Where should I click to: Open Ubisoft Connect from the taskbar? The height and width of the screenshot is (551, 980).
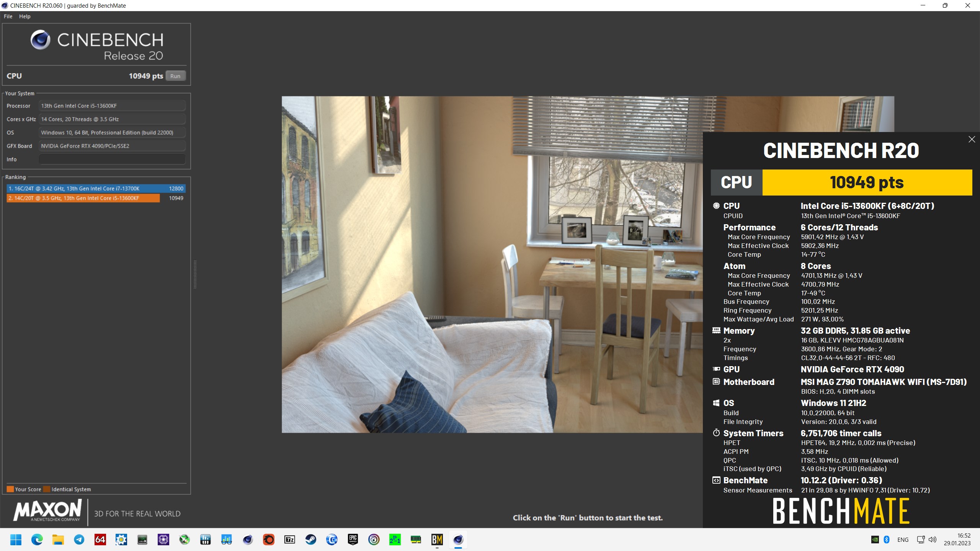(x=374, y=540)
